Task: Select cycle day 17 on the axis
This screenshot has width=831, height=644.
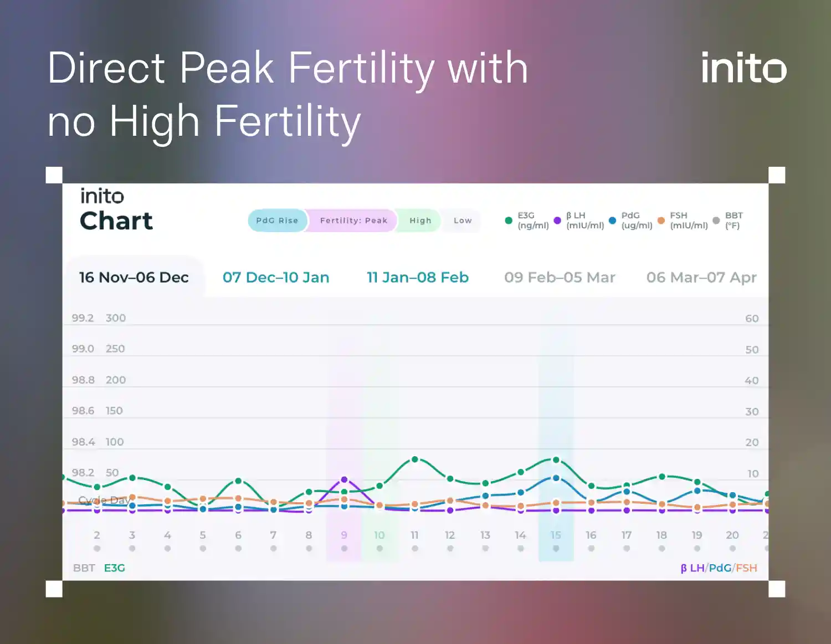Action: (626, 535)
